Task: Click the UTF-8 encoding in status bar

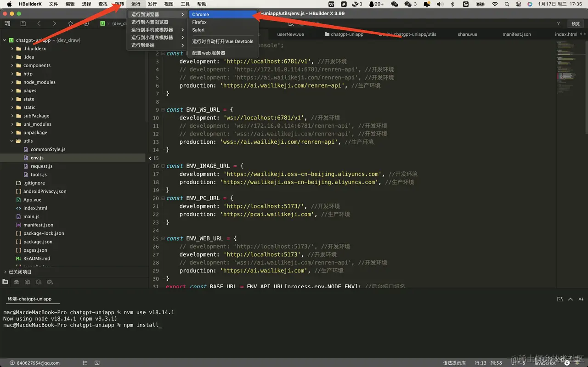Action: (518, 363)
